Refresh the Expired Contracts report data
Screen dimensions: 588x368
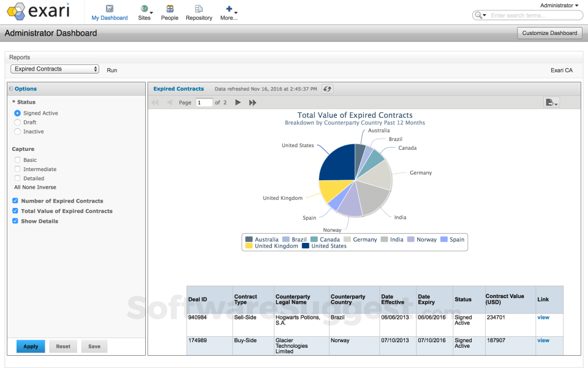[326, 88]
